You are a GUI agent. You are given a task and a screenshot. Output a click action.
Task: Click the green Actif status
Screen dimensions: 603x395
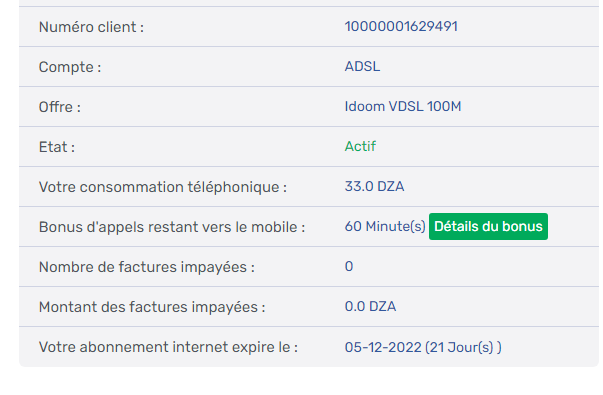tap(360, 147)
